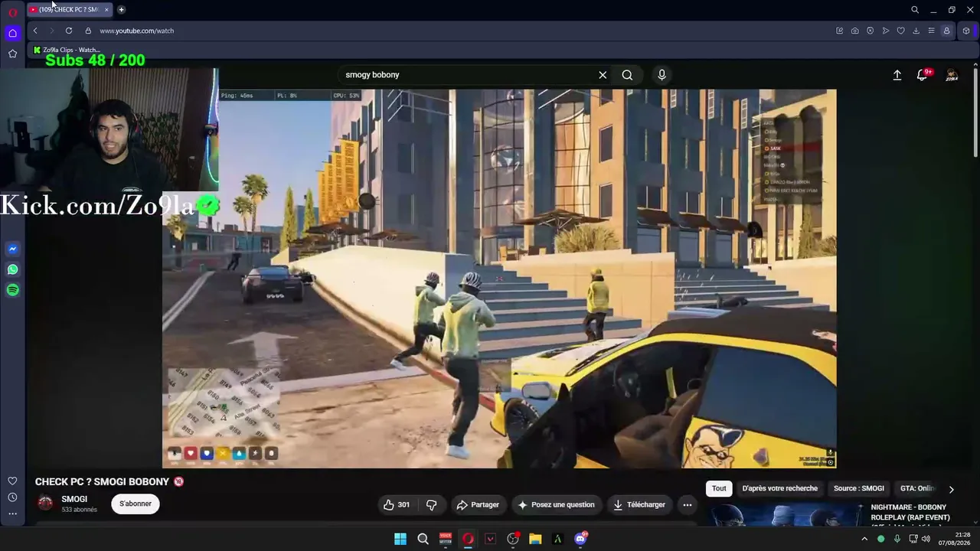The image size is (980, 551).
Task: Open the bookmarks star in Opera sidebar
Action: pyautogui.click(x=12, y=54)
